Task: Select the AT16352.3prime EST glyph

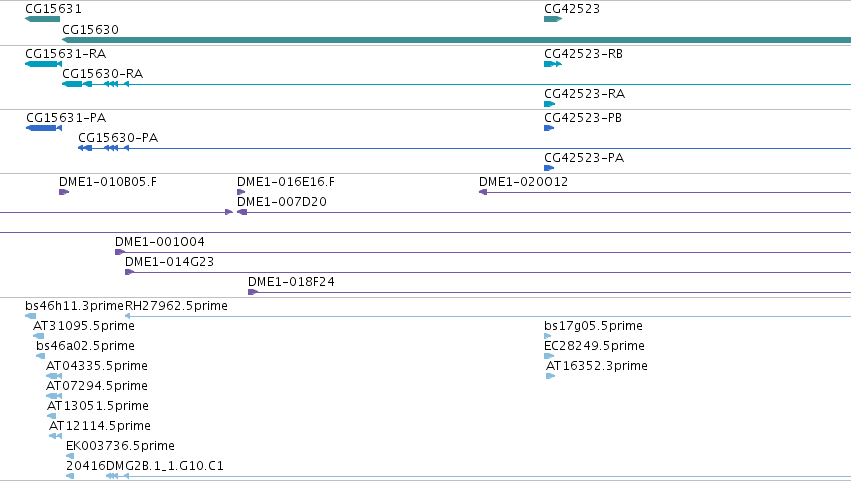Action: pyautogui.click(x=550, y=376)
